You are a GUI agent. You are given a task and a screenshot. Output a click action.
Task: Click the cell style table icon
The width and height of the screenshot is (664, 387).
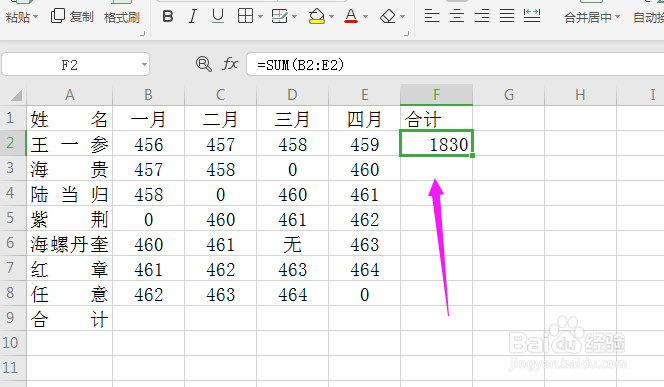tap(279, 17)
